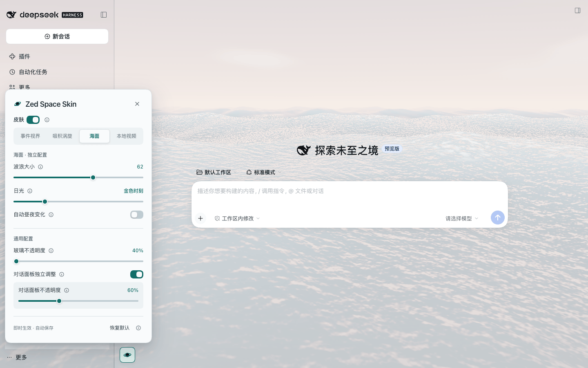588x368 pixels.
Task: Click the info icon beside 恢复默认
Action: tap(138, 328)
